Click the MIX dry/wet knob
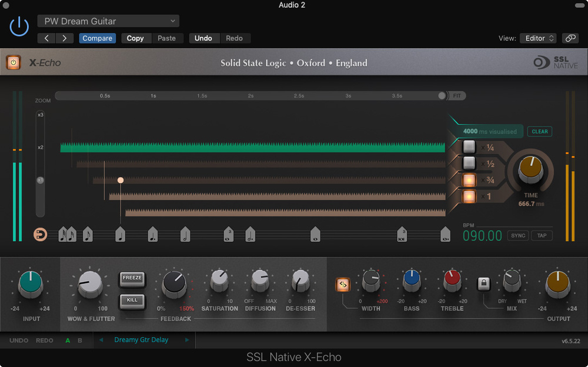588x367 pixels. click(512, 281)
